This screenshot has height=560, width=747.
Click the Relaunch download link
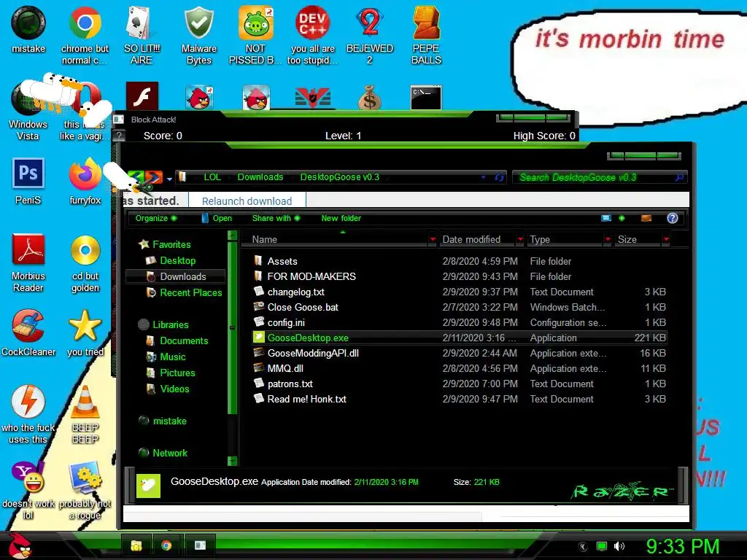[247, 201]
